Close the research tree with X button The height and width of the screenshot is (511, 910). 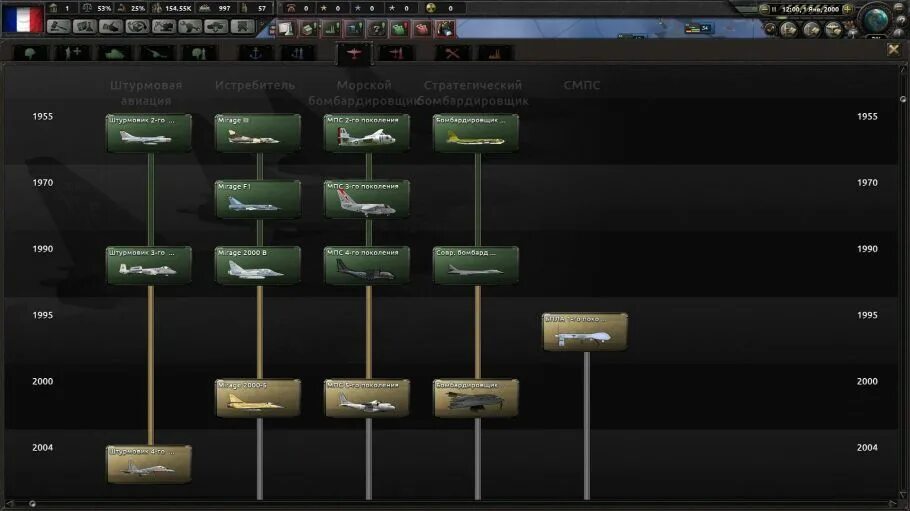point(894,50)
